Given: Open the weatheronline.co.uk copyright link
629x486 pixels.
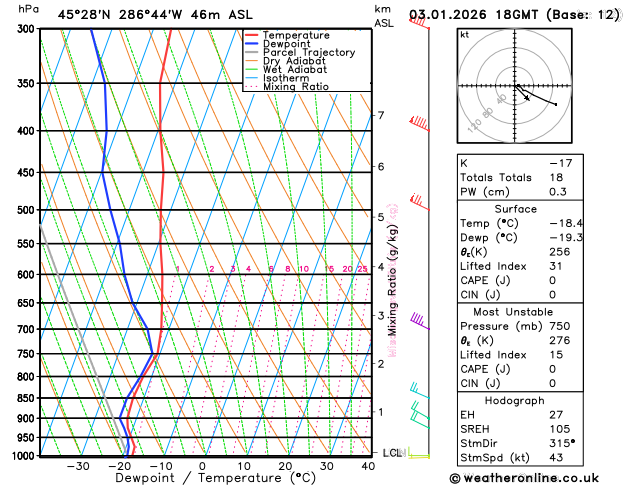Looking at the screenshot, I should click(524, 478).
